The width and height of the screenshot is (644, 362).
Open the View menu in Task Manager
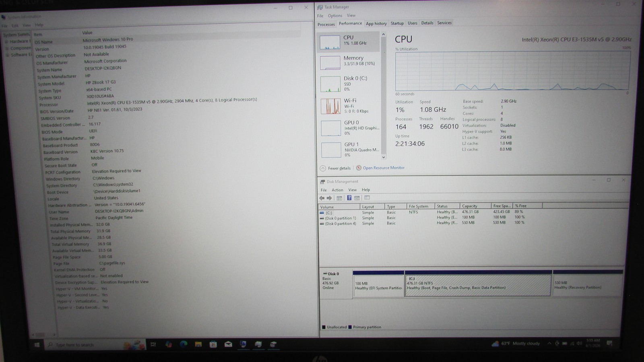351,16
